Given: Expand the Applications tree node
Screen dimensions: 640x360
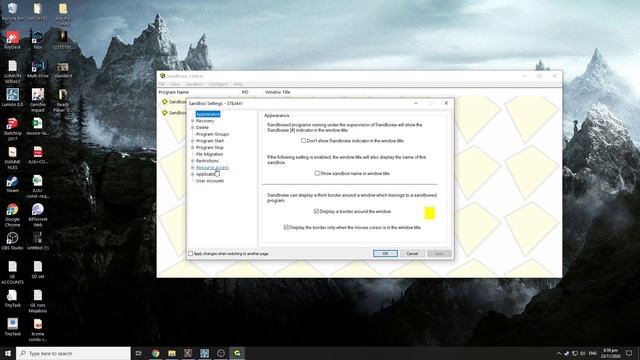Looking at the screenshot, I should coord(193,174).
